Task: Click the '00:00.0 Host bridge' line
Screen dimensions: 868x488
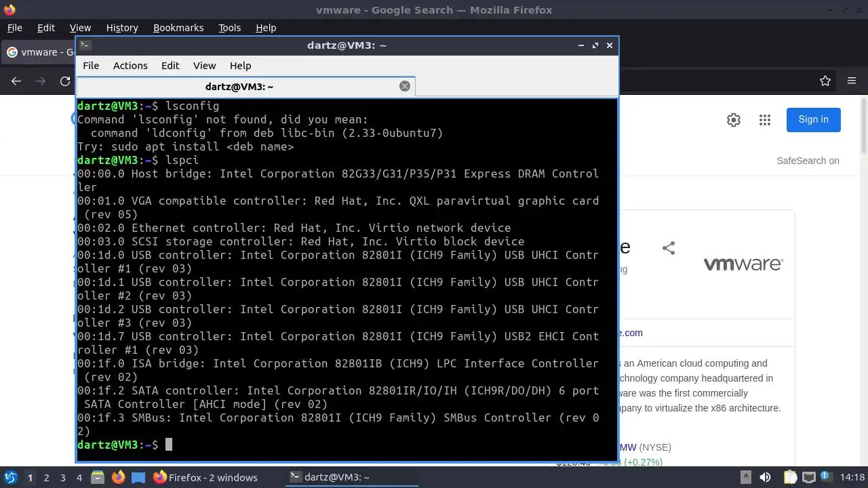Action: coord(338,180)
